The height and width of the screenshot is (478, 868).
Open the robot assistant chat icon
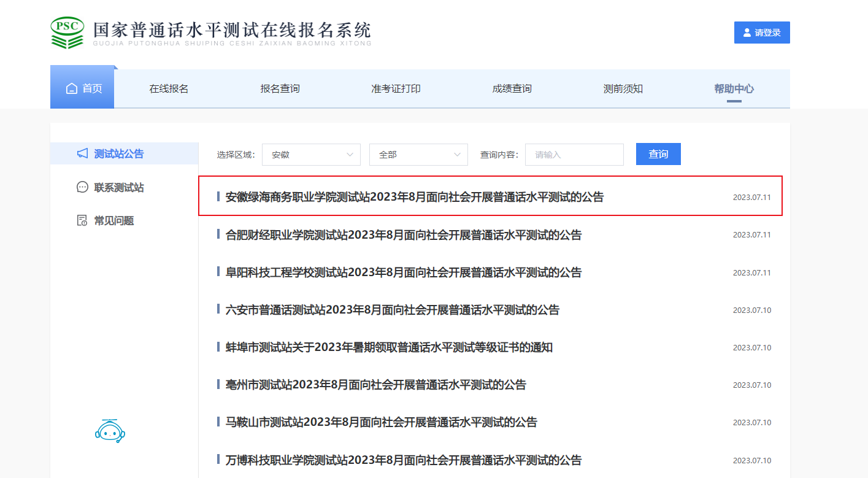(110, 431)
